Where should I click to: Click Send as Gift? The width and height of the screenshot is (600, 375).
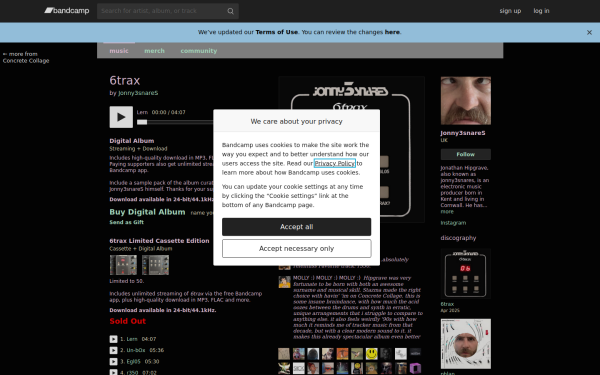coord(127,222)
